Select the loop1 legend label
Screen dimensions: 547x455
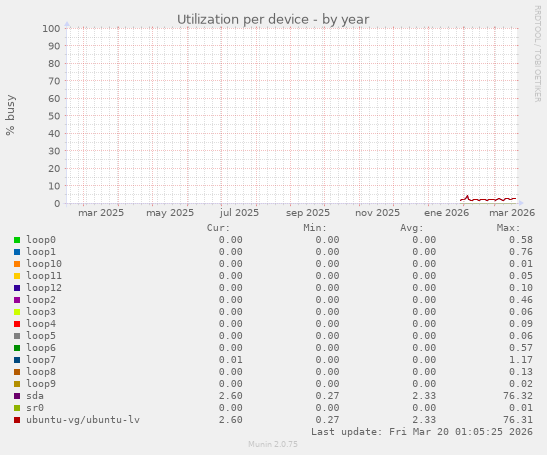41,252
